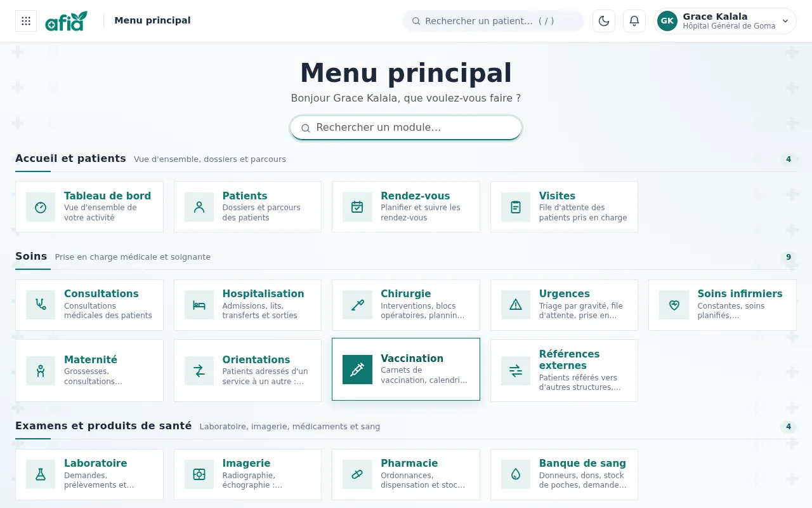This screenshot has height=508, width=812.
Task: Click the count badge 4 beside Accueil et patients
Action: [789, 159]
